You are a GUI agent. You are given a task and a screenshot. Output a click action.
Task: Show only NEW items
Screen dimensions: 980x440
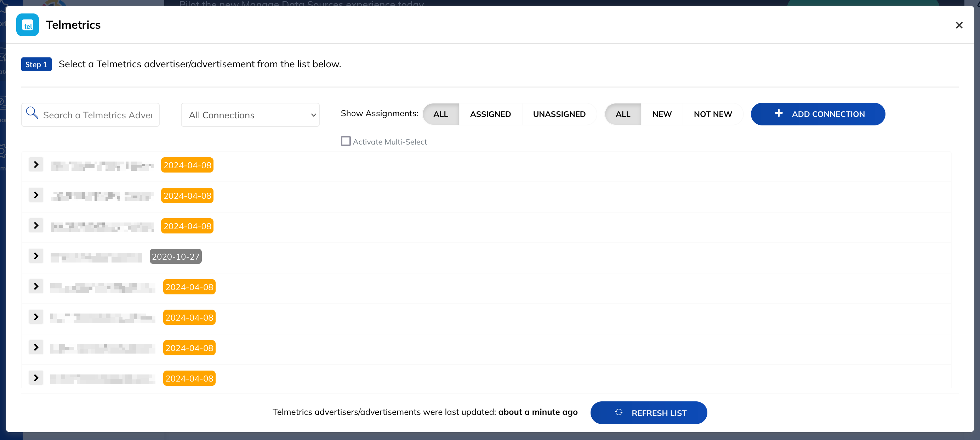662,114
